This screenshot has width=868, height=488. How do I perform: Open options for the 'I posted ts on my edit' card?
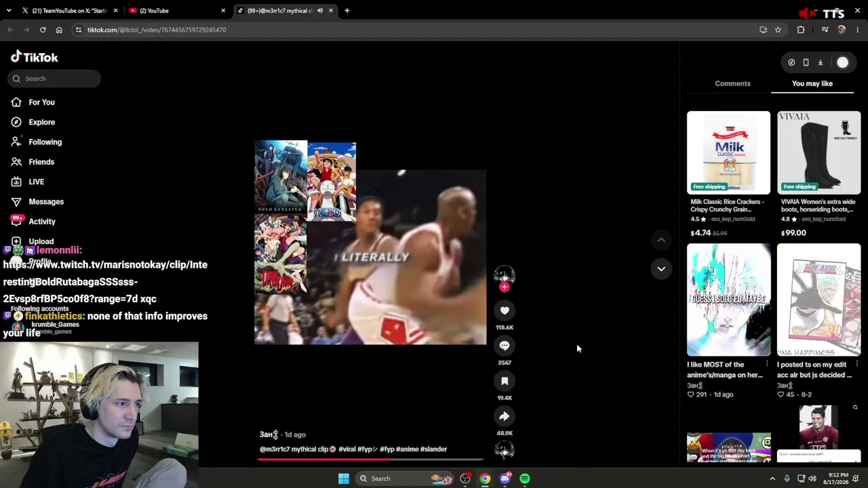[857, 365]
